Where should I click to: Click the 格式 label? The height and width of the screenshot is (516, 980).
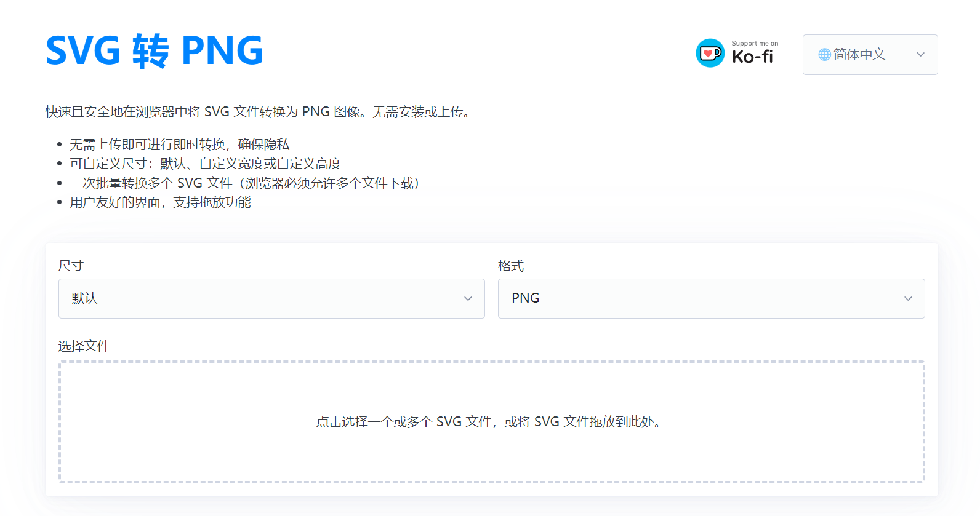point(511,266)
